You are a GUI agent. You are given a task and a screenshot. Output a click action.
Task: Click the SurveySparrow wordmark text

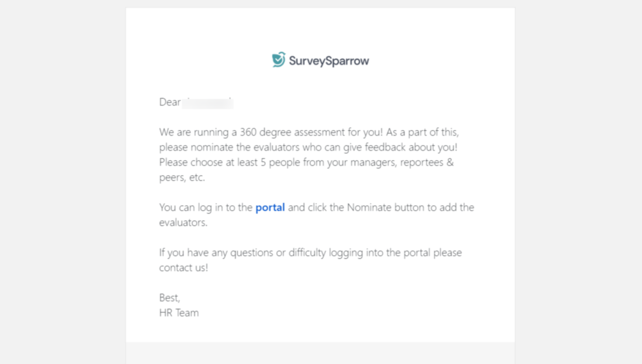329,61
